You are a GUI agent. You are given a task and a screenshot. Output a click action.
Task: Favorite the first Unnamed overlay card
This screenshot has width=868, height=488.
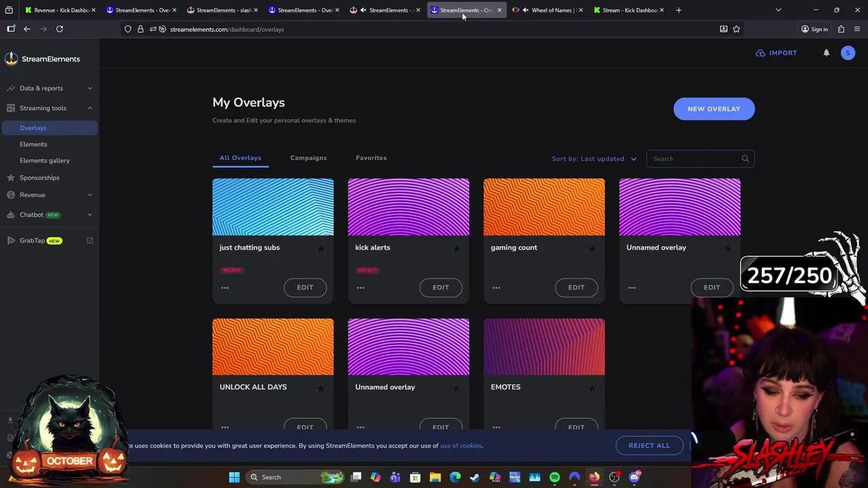click(728, 249)
